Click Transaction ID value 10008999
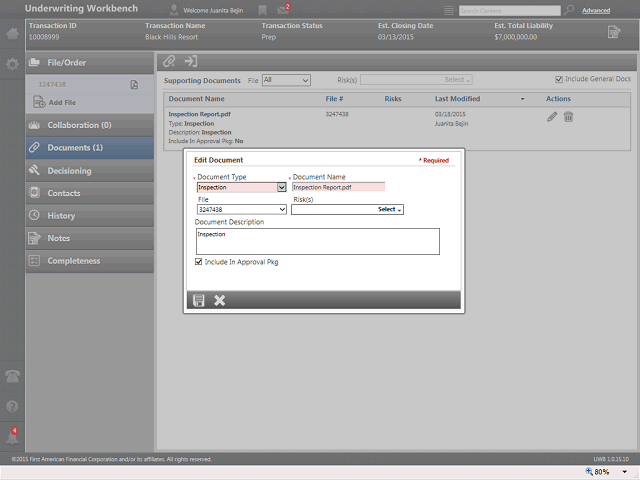 [x=44, y=37]
